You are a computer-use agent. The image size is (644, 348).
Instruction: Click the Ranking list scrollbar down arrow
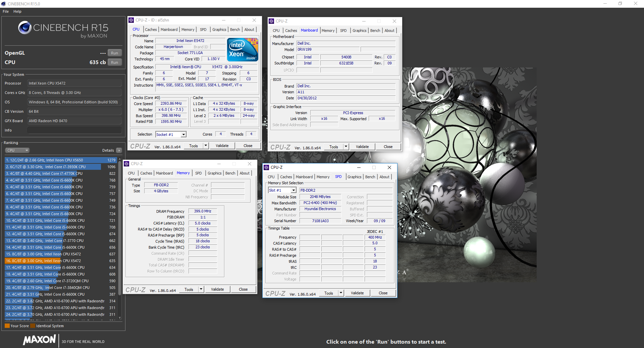pyautogui.click(x=120, y=318)
